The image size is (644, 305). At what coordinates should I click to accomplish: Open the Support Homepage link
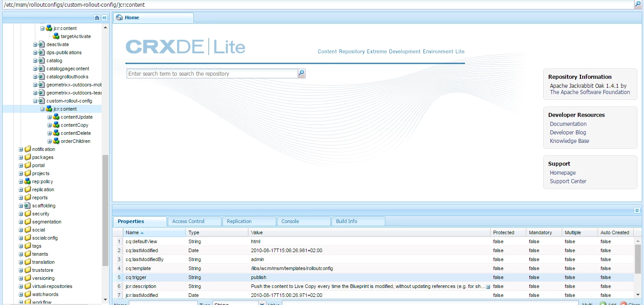coord(563,173)
